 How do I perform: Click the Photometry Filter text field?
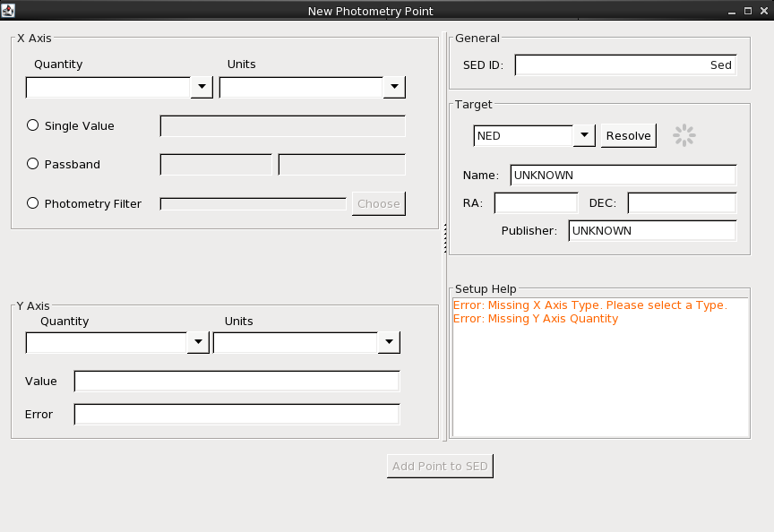click(x=253, y=204)
